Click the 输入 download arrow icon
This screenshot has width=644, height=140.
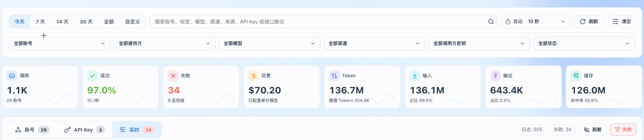coord(415,76)
